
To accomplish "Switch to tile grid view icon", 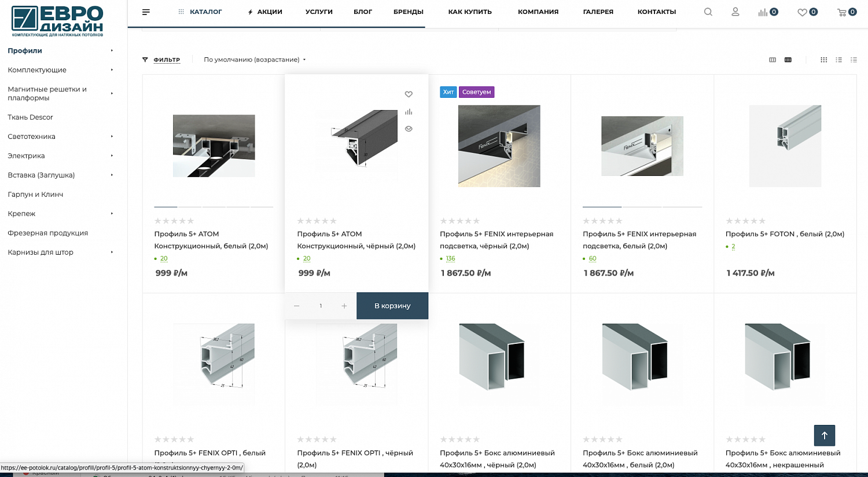I will click(x=824, y=60).
